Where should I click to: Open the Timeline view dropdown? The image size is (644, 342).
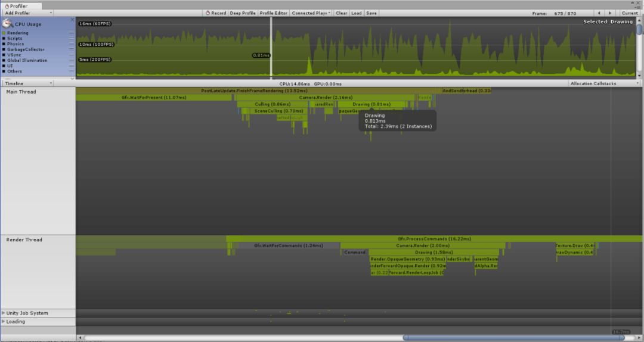click(27, 83)
